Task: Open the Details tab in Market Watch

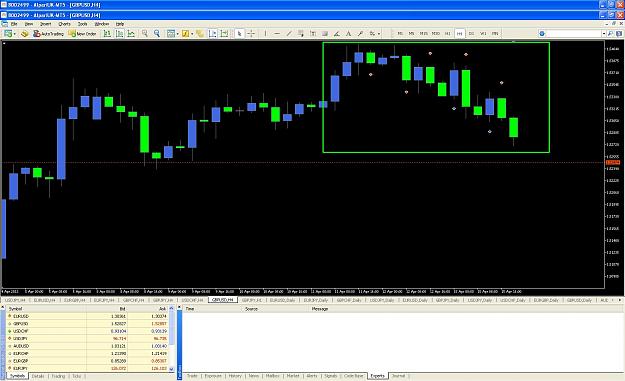Action: click(x=38, y=376)
